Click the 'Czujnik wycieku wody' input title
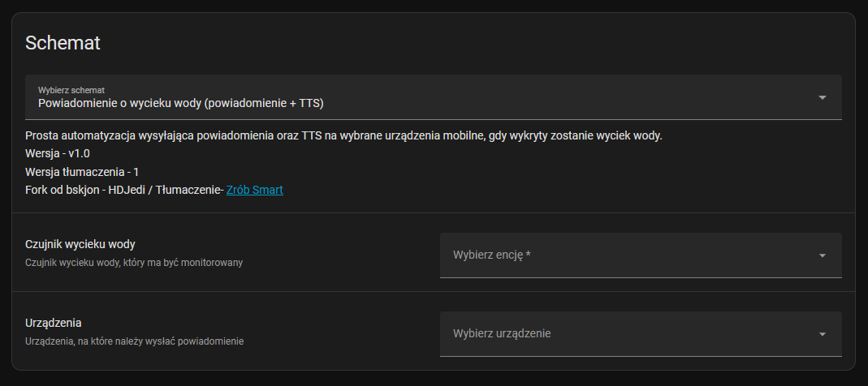 (x=80, y=244)
